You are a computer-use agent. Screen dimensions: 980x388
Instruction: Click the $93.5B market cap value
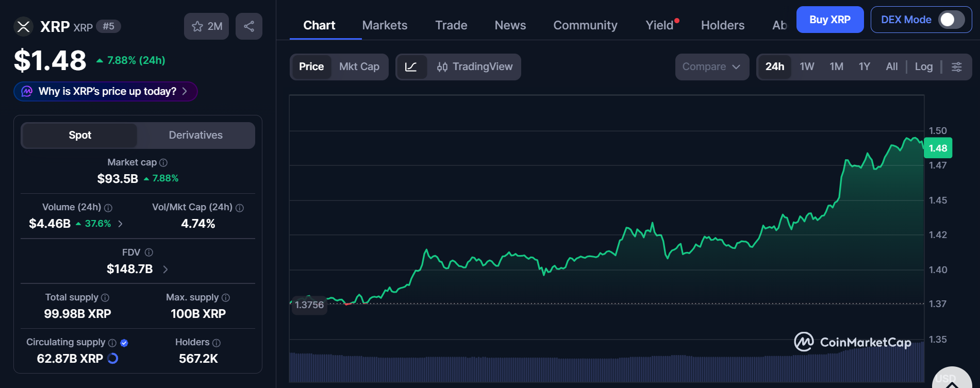118,179
